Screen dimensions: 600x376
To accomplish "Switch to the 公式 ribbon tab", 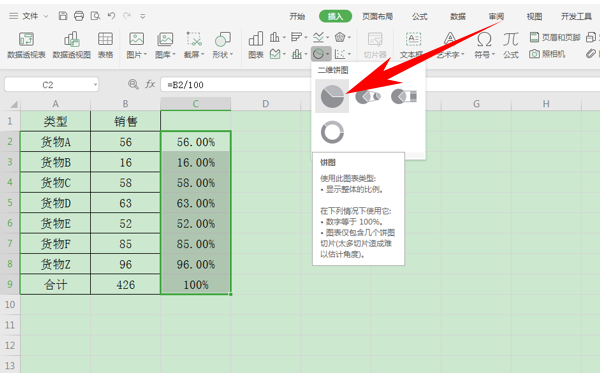I will (419, 16).
